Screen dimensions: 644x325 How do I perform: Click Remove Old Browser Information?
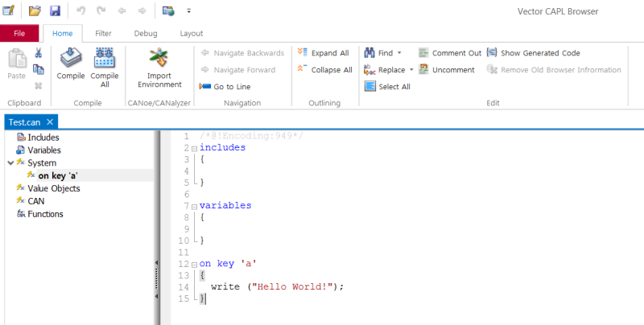point(554,70)
